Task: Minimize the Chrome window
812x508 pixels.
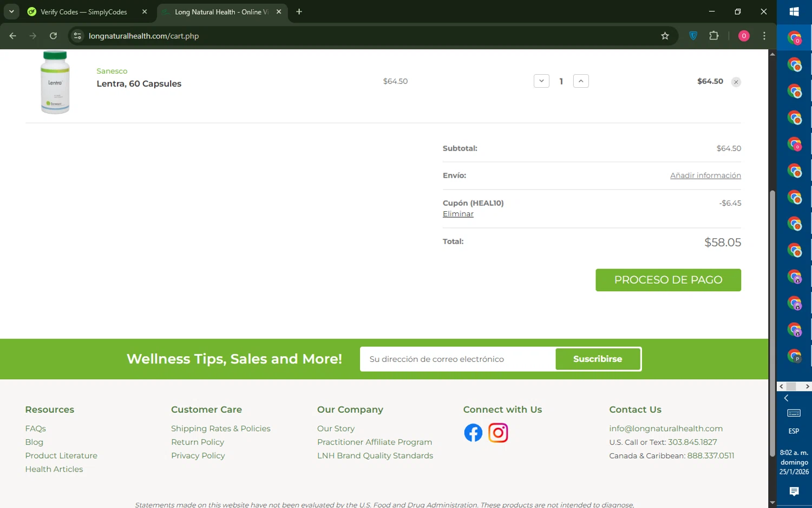Action: pos(712,11)
